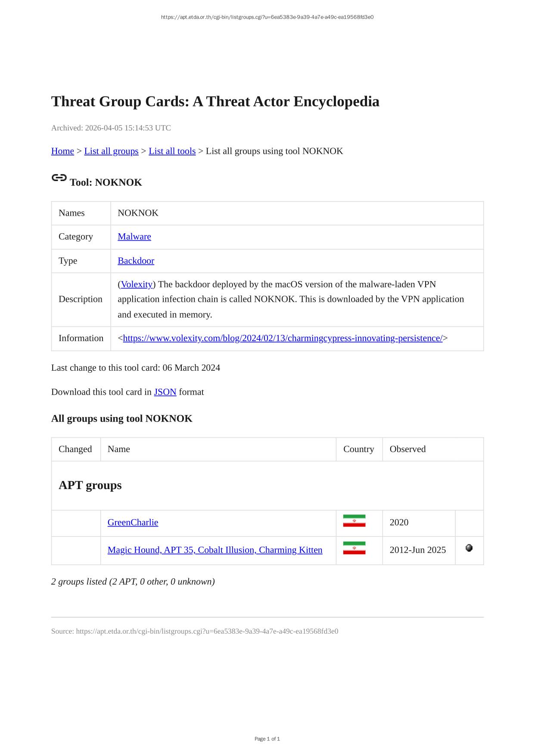
Task: Click the Iran flag in GreenCharlie row
Action: [354, 521]
